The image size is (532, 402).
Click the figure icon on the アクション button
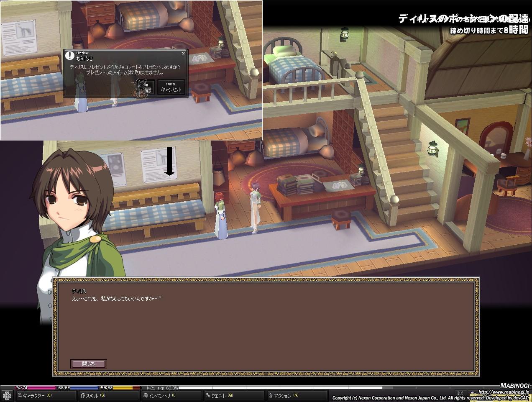pos(271,395)
